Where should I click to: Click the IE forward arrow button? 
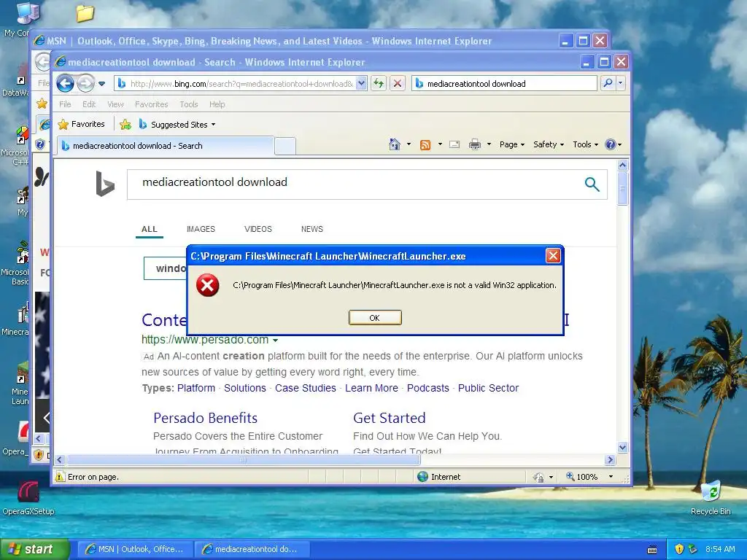coord(86,84)
